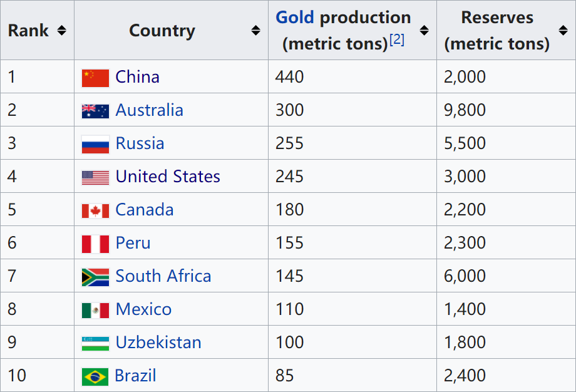Click the Uzbekistan flag icon

coord(95,343)
